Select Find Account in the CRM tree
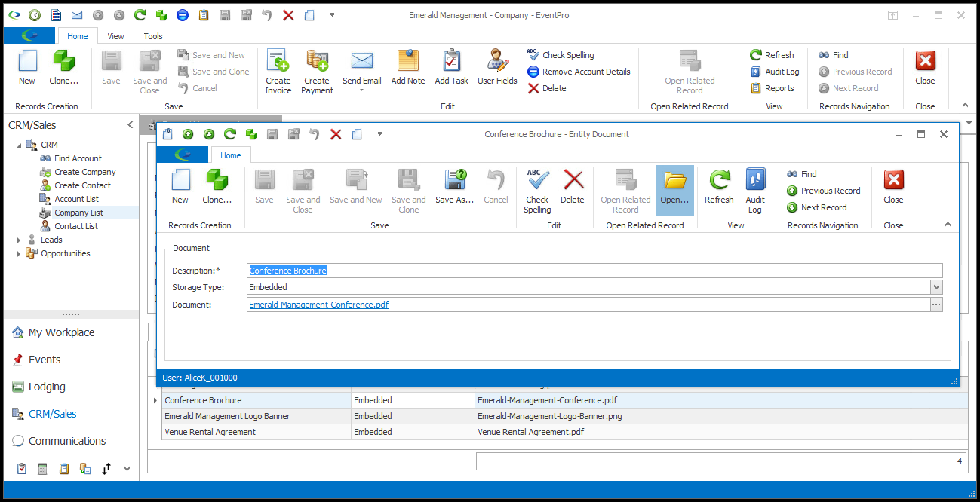This screenshot has height=502, width=980. pyautogui.click(x=78, y=158)
